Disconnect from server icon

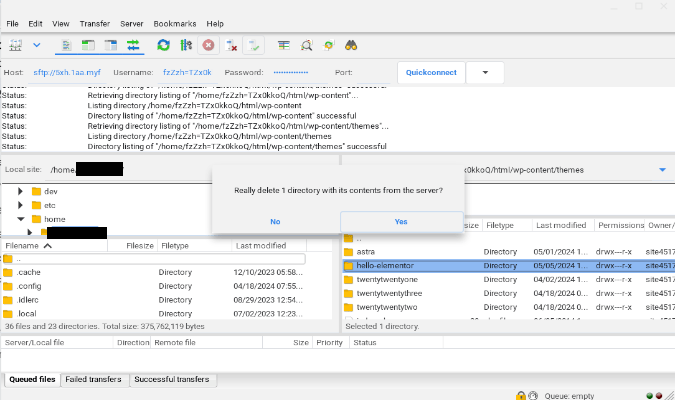click(x=231, y=45)
